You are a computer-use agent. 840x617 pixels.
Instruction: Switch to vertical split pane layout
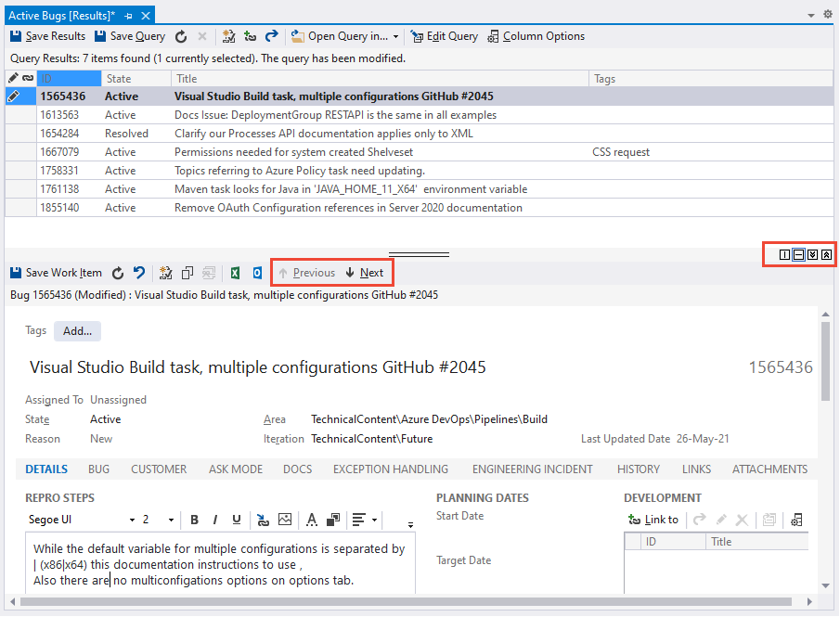[784, 255]
